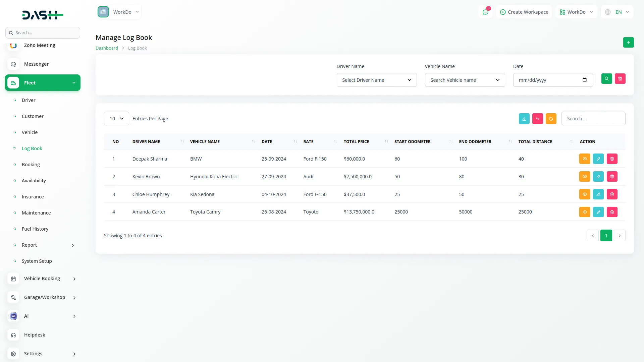The image size is (644, 362).
Task: Open the chat messages icon in header
Action: point(485,12)
